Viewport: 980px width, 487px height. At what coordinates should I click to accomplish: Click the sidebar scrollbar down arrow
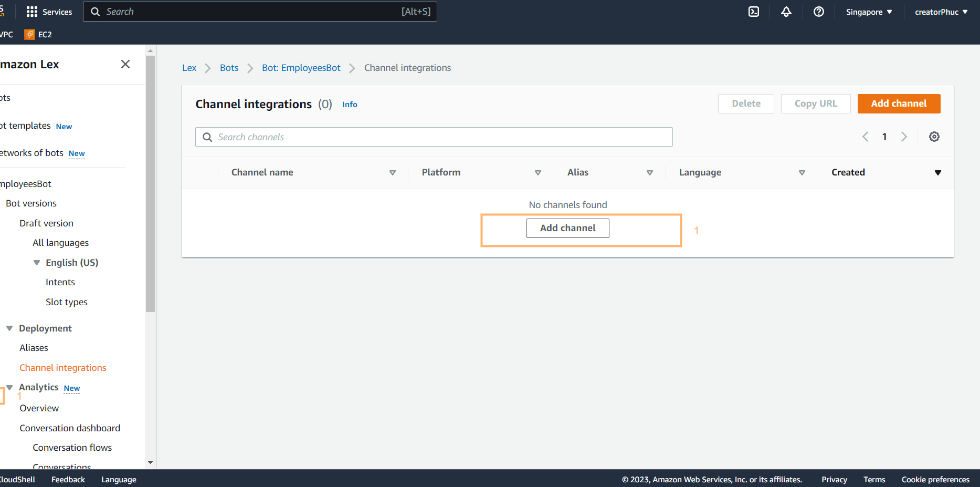point(151,463)
